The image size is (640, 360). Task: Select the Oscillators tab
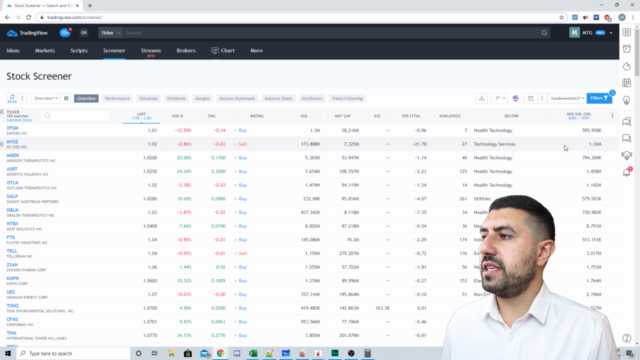tap(312, 98)
